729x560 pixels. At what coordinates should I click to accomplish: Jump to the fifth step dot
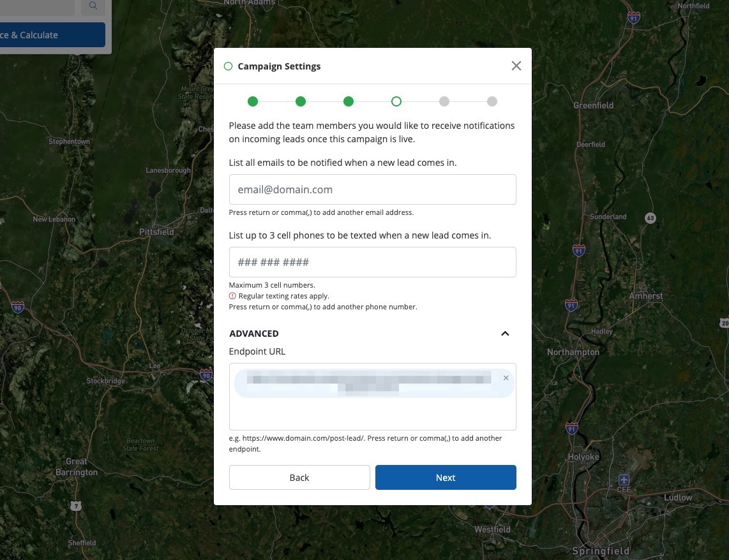tap(444, 101)
